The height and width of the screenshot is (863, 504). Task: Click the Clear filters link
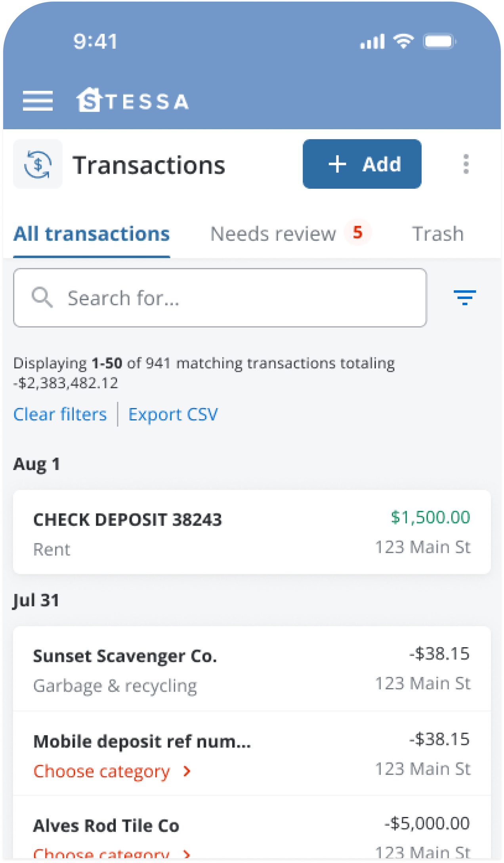coord(60,414)
